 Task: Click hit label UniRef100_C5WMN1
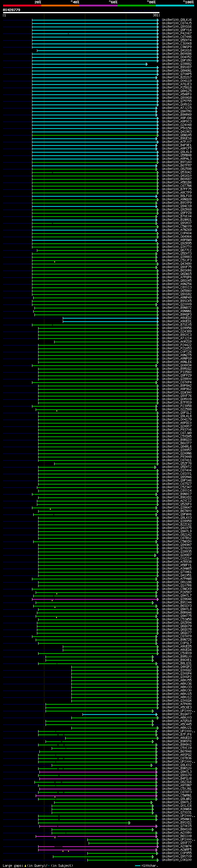[x=177, y=795]
